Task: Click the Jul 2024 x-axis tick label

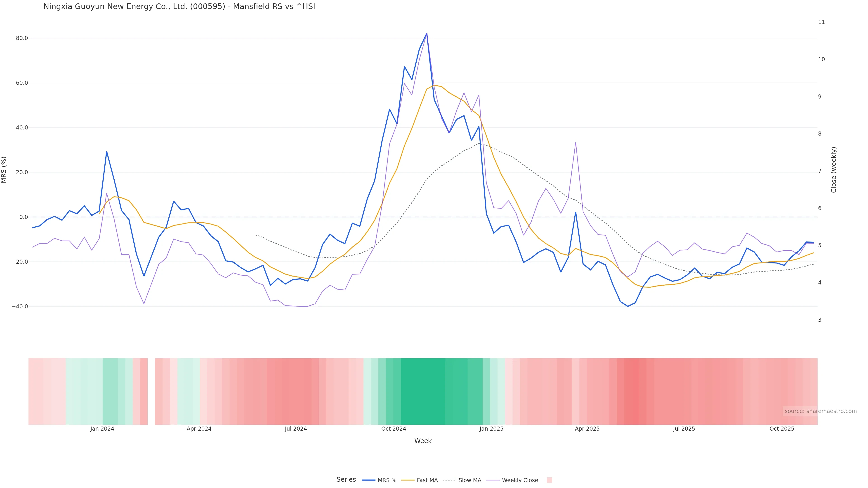Action: click(295, 429)
